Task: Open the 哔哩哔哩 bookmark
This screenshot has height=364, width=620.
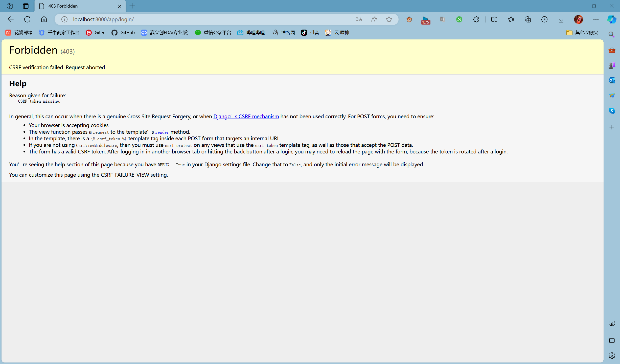Action: [251, 32]
